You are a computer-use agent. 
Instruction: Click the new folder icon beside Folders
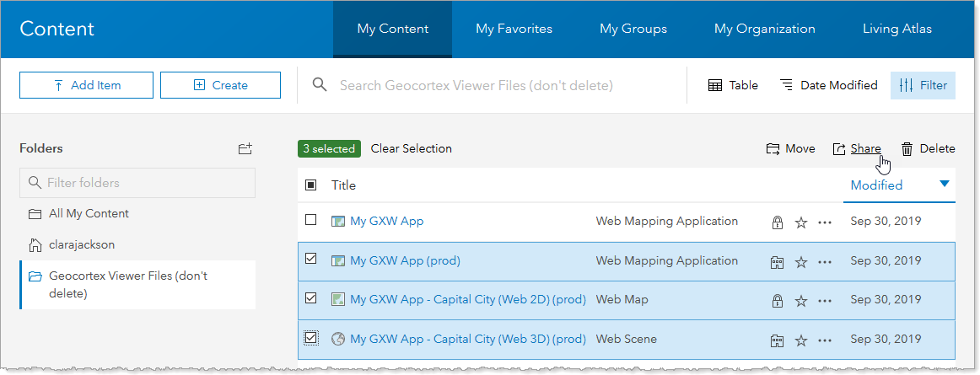245,149
